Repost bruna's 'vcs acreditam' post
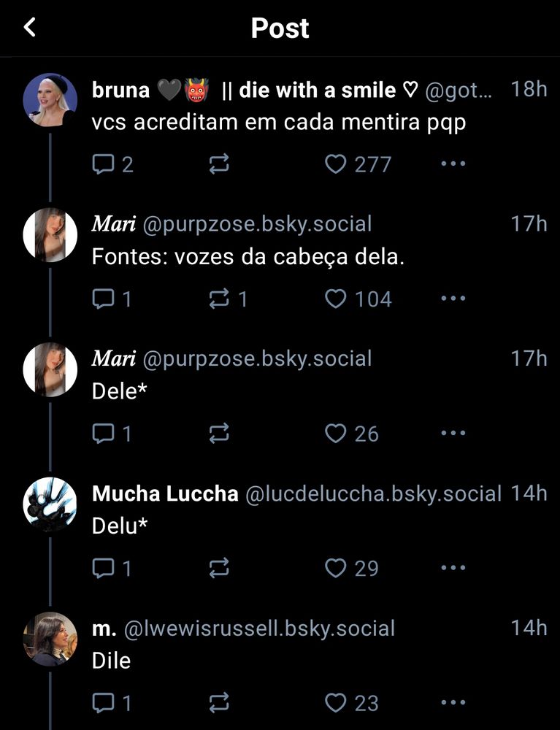Image resolution: width=560 pixels, height=730 pixels. pos(219,164)
